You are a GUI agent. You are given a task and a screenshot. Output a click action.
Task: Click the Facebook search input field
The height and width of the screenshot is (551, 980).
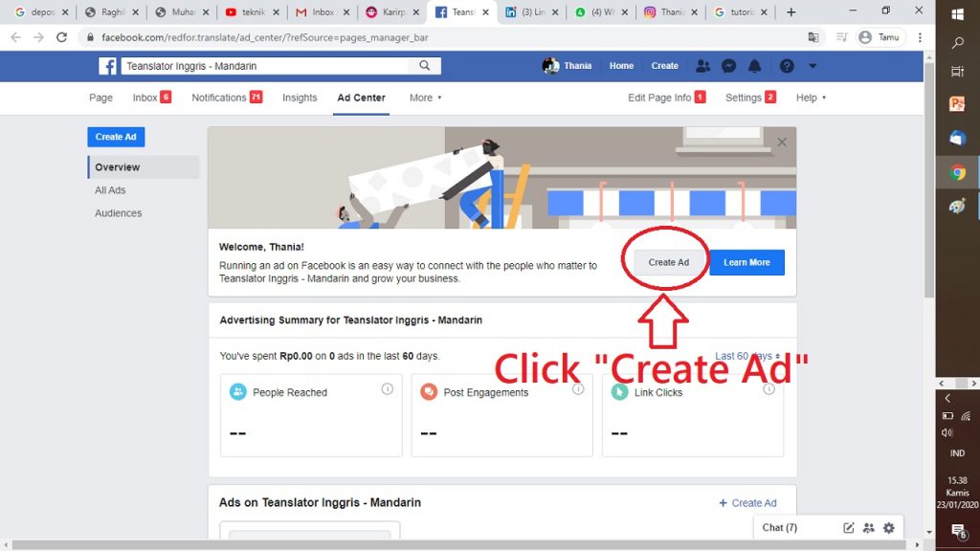[268, 66]
